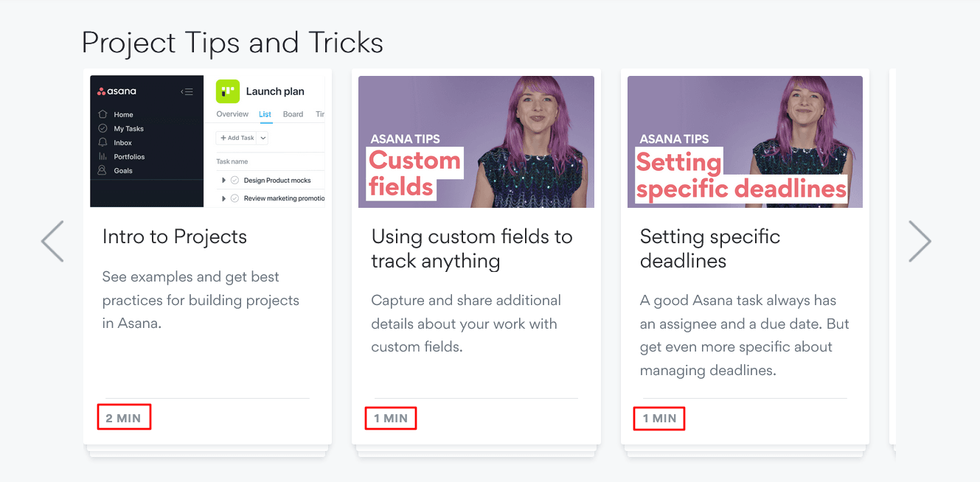Click the Portfolios bar chart icon
The image size is (980, 482).
[x=102, y=156]
